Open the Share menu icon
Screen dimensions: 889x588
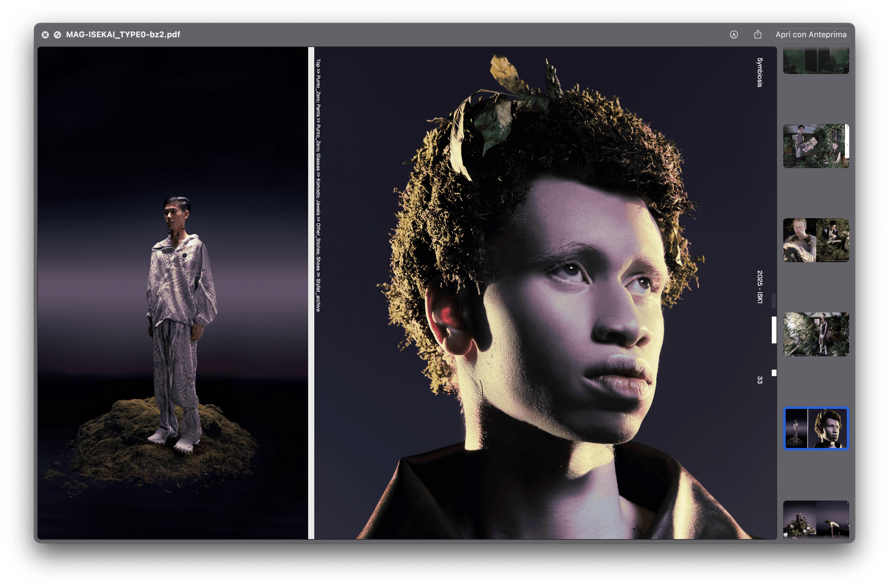pos(758,35)
